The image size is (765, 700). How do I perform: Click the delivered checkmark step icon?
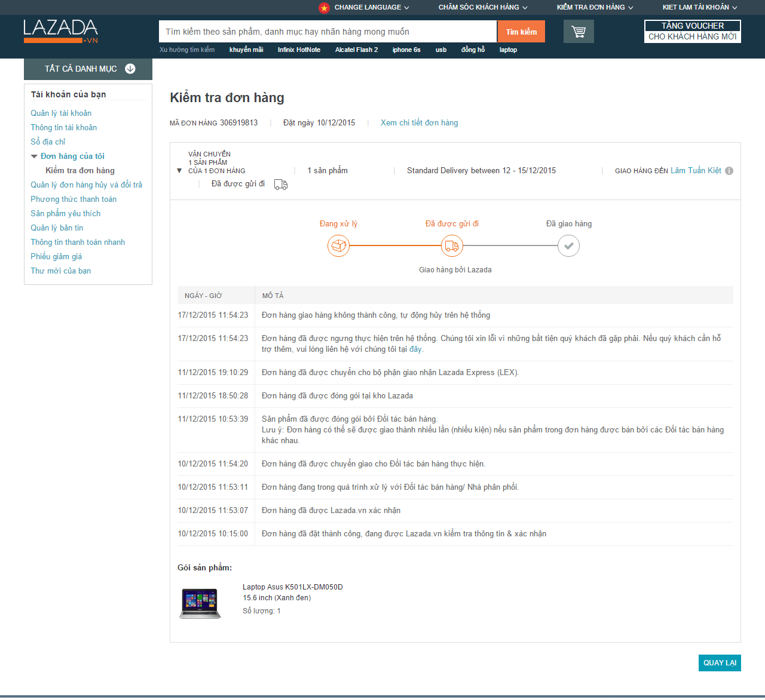(568, 245)
